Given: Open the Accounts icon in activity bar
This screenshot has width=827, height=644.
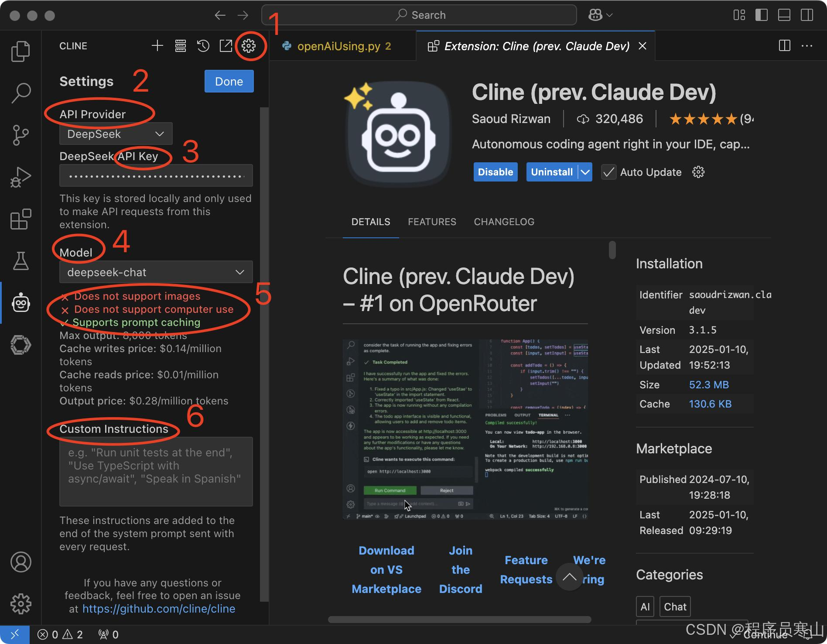Looking at the screenshot, I should [21, 562].
